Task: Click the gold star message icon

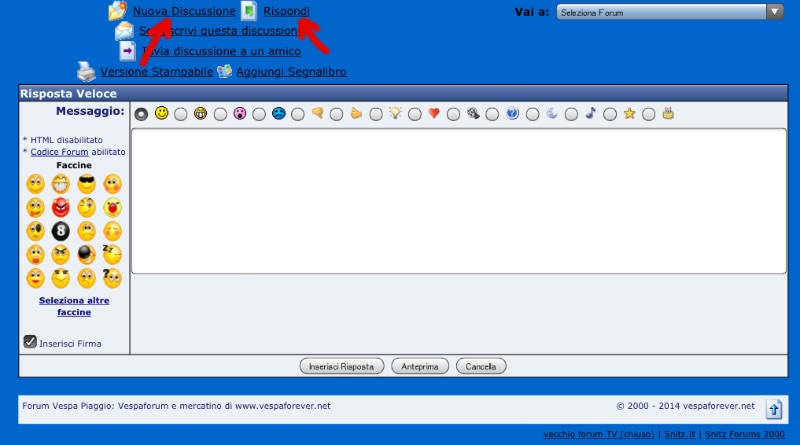Action: 629,113
